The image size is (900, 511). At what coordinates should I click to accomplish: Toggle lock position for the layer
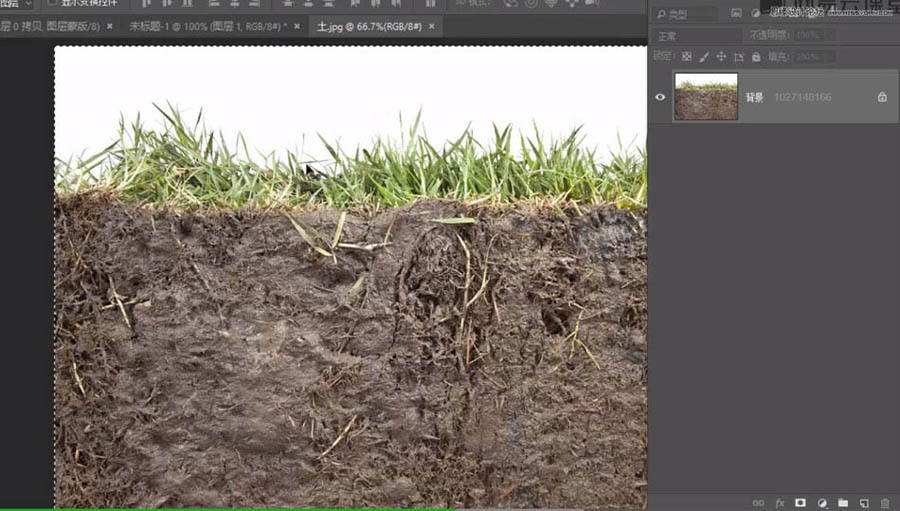click(721, 57)
